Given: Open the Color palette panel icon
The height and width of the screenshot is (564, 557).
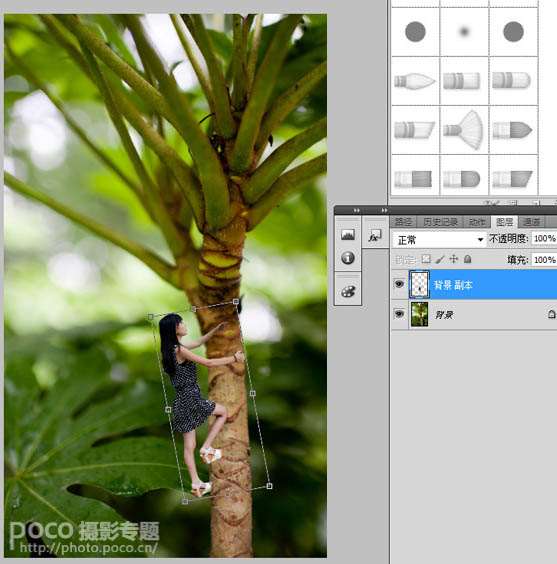Looking at the screenshot, I should (x=348, y=291).
